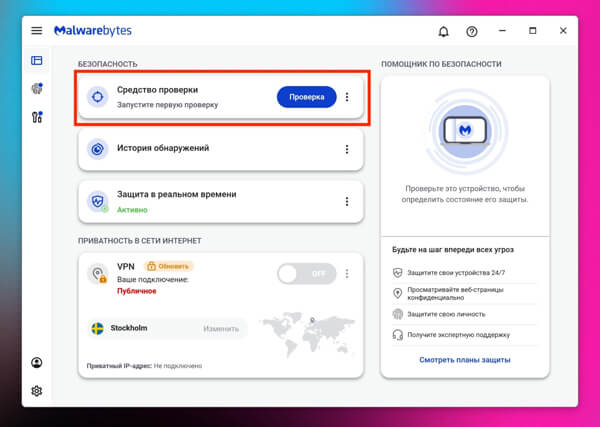Open the VPN three-dot options menu

347,274
